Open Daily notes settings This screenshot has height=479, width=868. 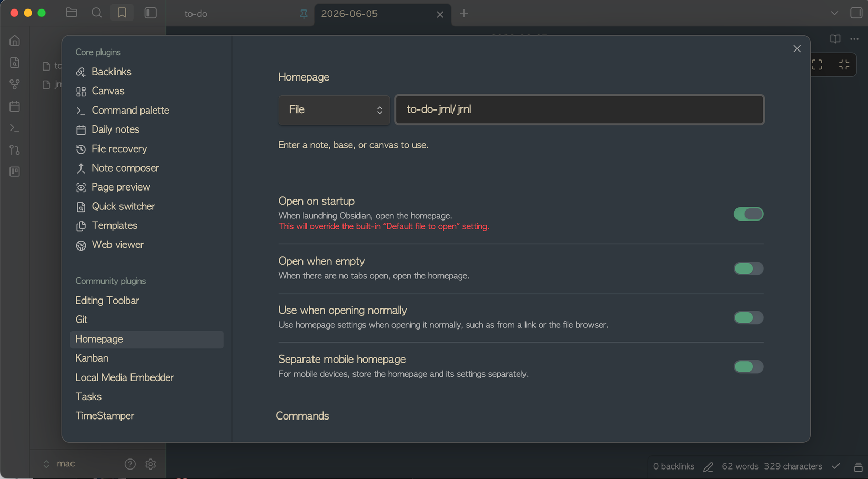coord(146,129)
